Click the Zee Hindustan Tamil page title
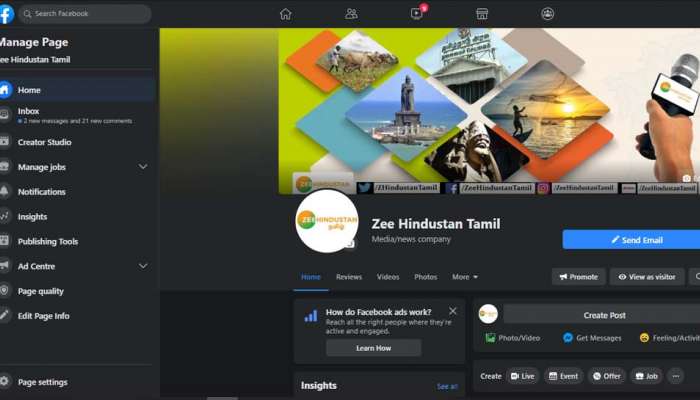Screen dimensions: 700x400 pos(436,224)
